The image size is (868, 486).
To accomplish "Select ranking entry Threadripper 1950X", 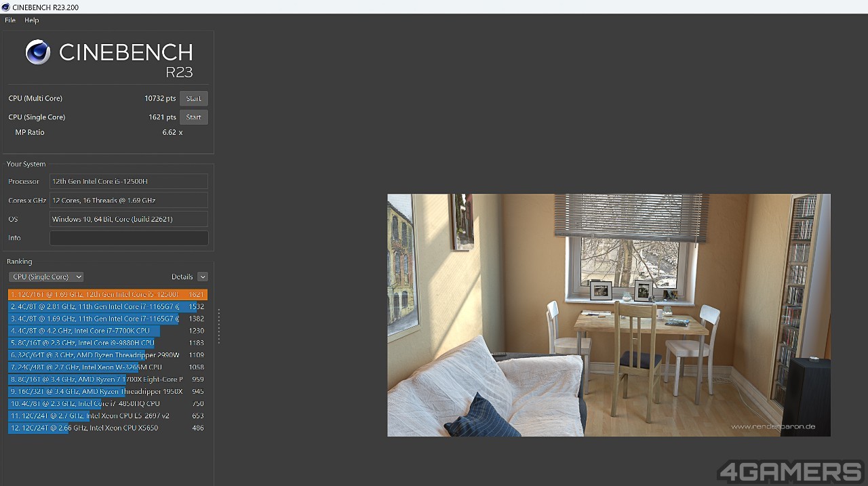I will [108, 392].
